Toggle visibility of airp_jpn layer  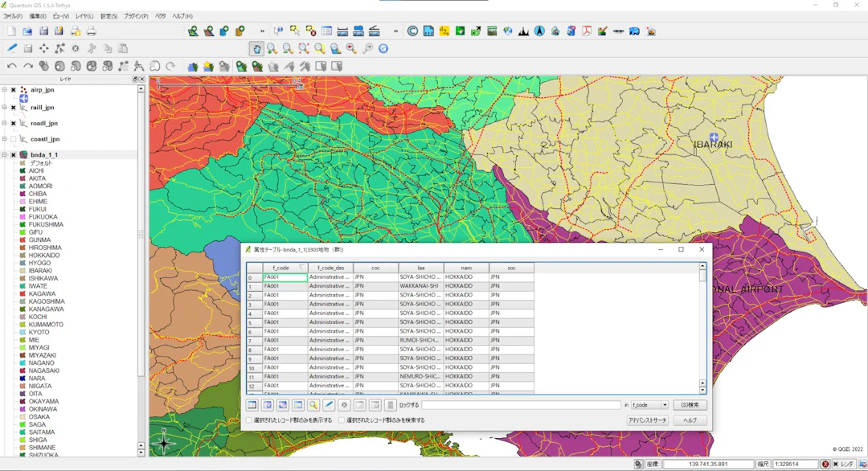pyautogui.click(x=14, y=90)
